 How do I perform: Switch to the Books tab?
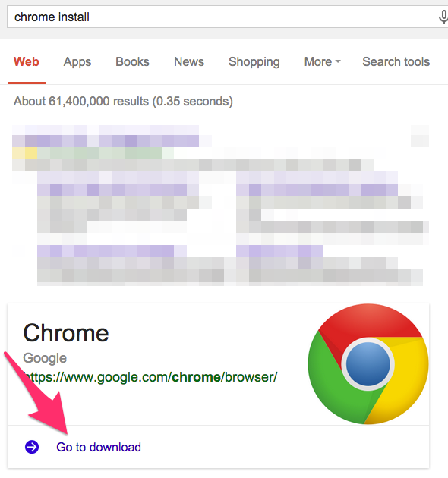pyautogui.click(x=132, y=62)
